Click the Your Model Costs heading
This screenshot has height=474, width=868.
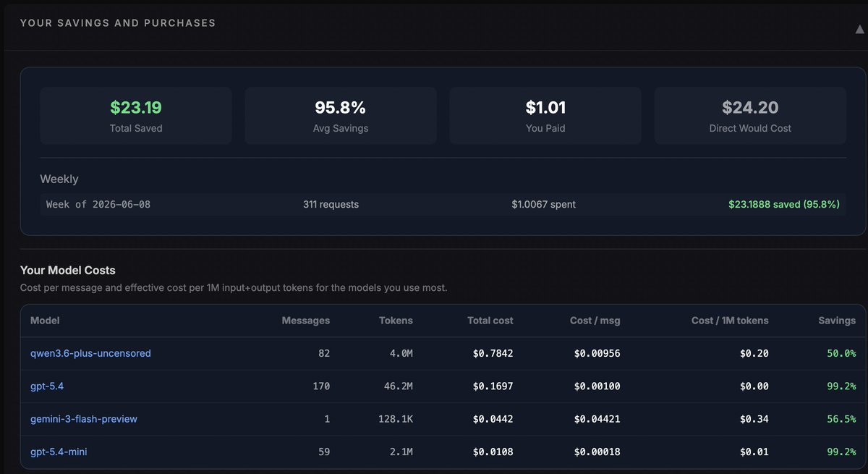(x=68, y=270)
